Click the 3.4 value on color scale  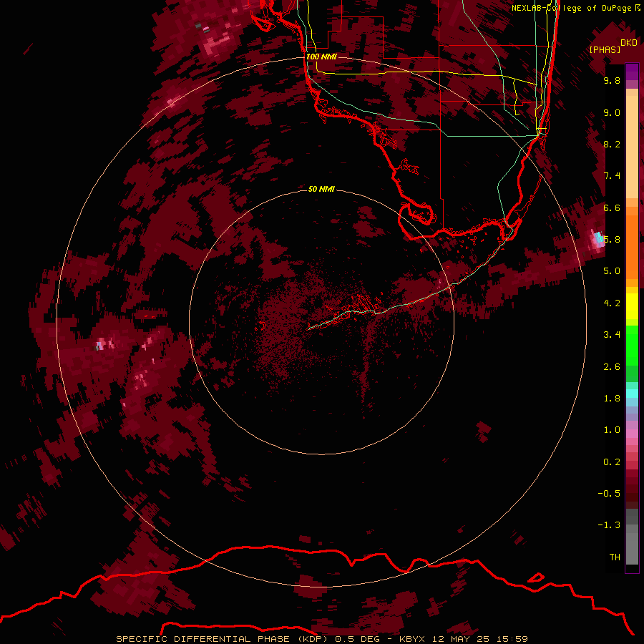point(612,335)
